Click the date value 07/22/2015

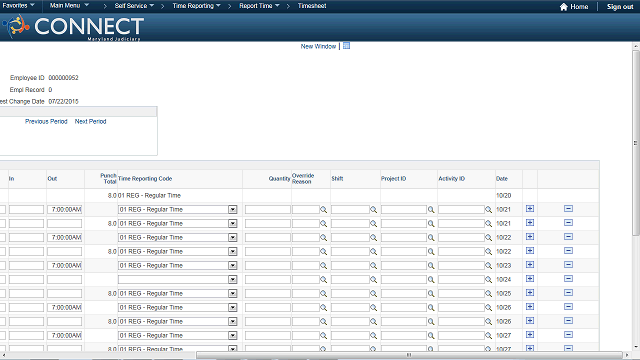tap(63, 101)
